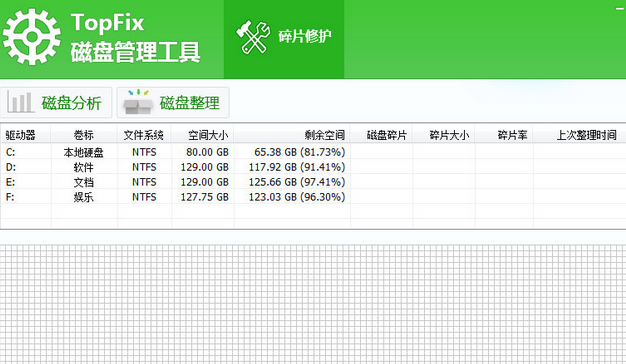Click the 本地硬盘 volume label
This screenshot has height=364, width=626.
coord(83,152)
